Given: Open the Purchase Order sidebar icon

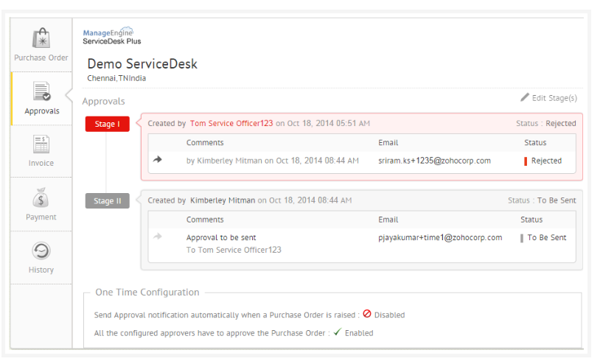Looking at the screenshot, I should (x=41, y=38).
